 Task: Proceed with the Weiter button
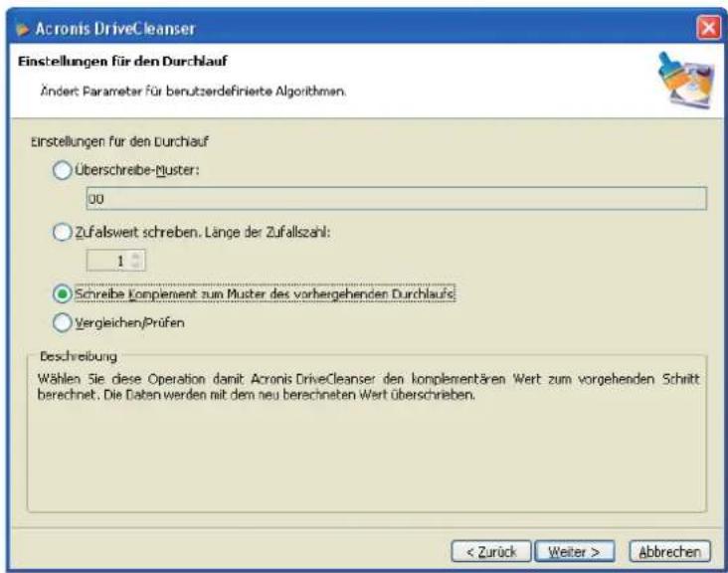[574, 552]
